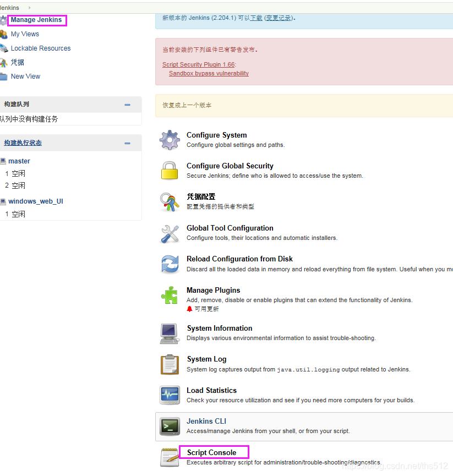
Task: Open the 变更记录 changelog link
Action: pyautogui.click(x=279, y=18)
